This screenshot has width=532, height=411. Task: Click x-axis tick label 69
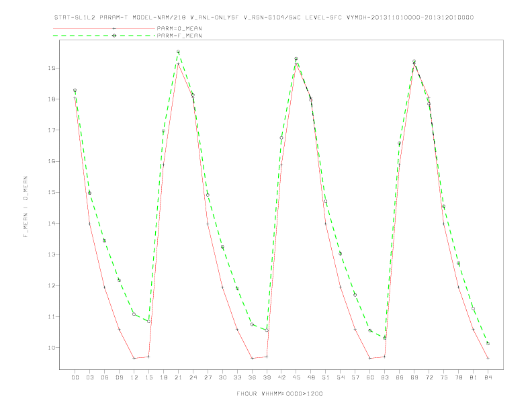(x=414, y=377)
